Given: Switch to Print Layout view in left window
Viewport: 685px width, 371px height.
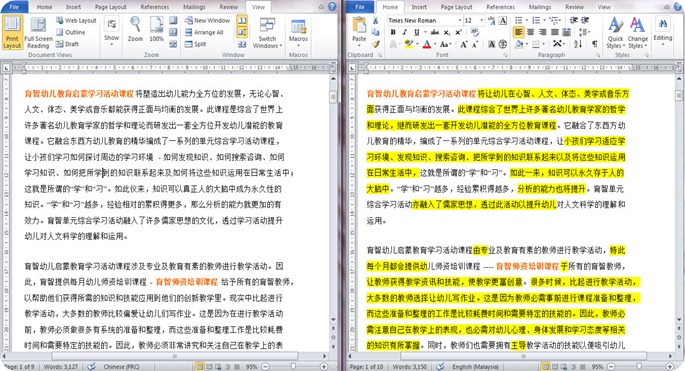Looking at the screenshot, I should 12,32.
